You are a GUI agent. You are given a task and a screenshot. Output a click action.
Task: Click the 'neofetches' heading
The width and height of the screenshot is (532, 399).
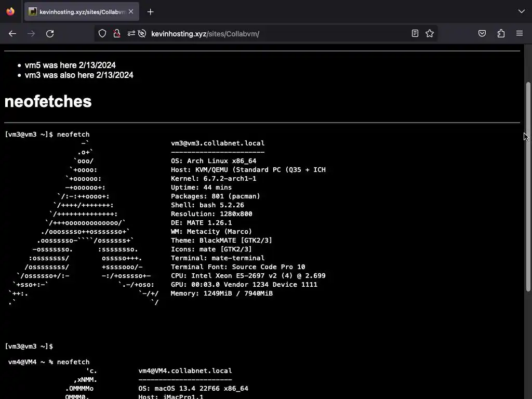click(x=48, y=101)
